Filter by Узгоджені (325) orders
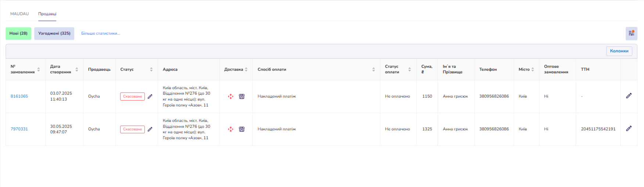The width and height of the screenshot is (644, 187). pos(54,33)
